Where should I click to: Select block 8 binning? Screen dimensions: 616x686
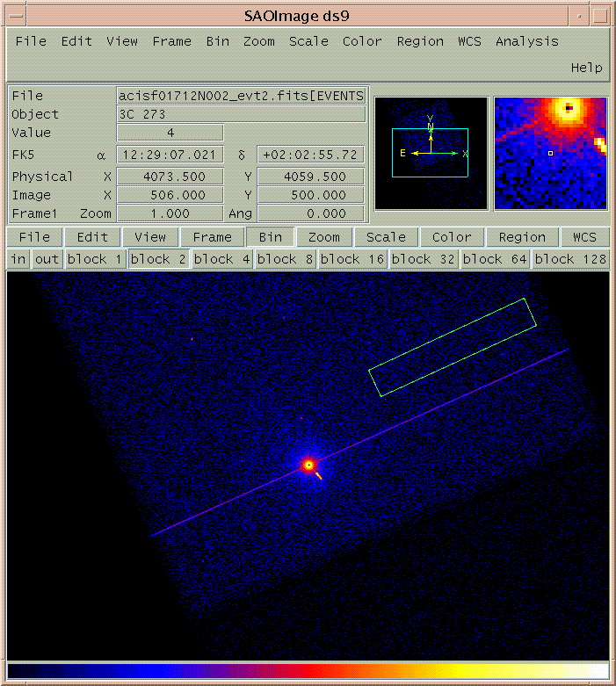click(x=285, y=259)
